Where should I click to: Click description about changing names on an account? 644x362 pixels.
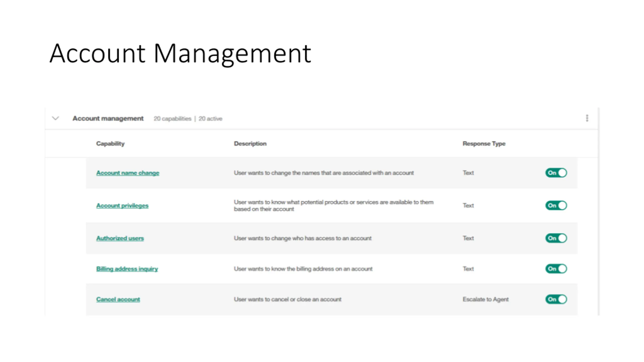coord(324,173)
